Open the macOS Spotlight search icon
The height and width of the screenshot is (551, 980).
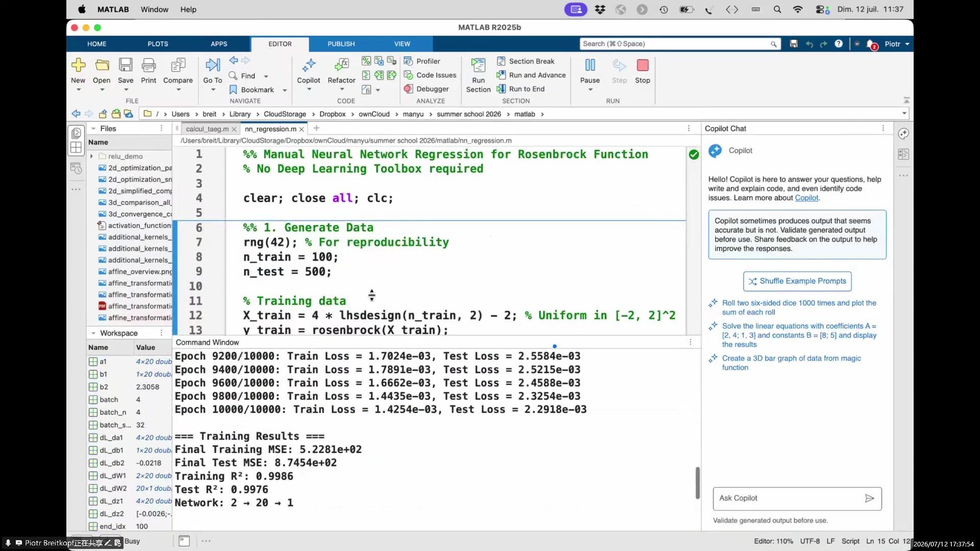[777, 9]
